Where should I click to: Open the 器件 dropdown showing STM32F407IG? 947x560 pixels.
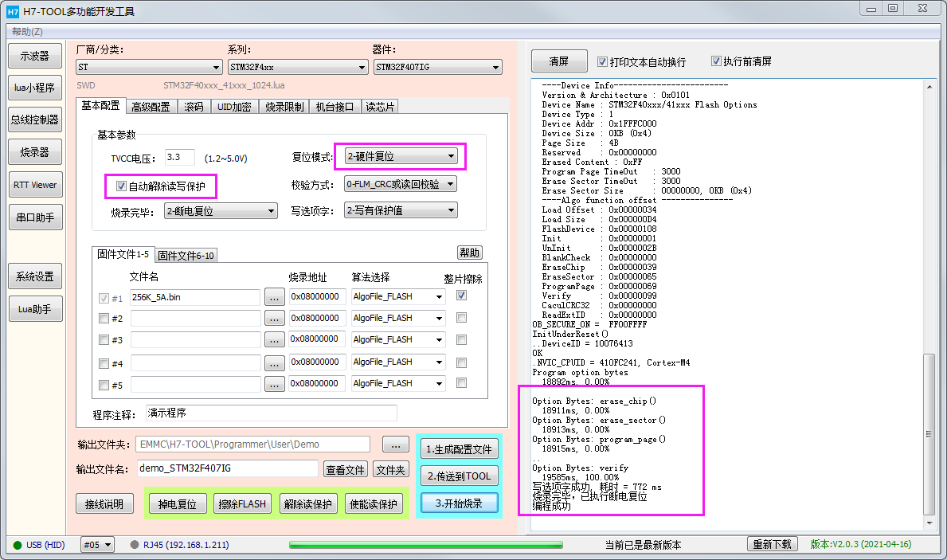coord(438,67)
